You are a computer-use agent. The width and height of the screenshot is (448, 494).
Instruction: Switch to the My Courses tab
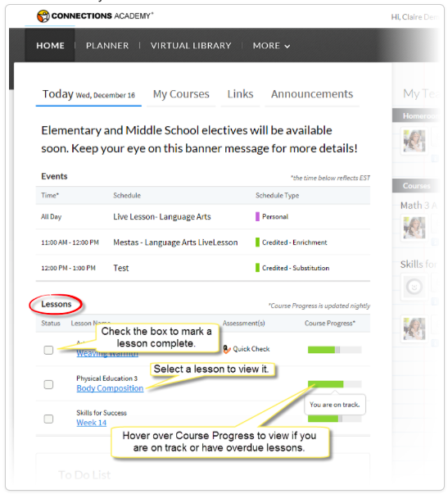coord(181,94)
